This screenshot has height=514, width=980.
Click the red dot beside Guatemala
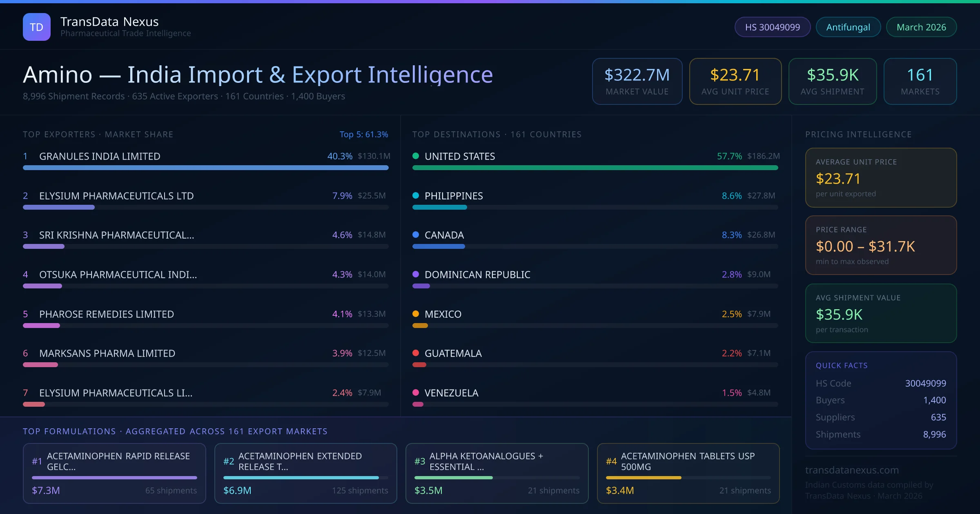[x=416, y=353]
